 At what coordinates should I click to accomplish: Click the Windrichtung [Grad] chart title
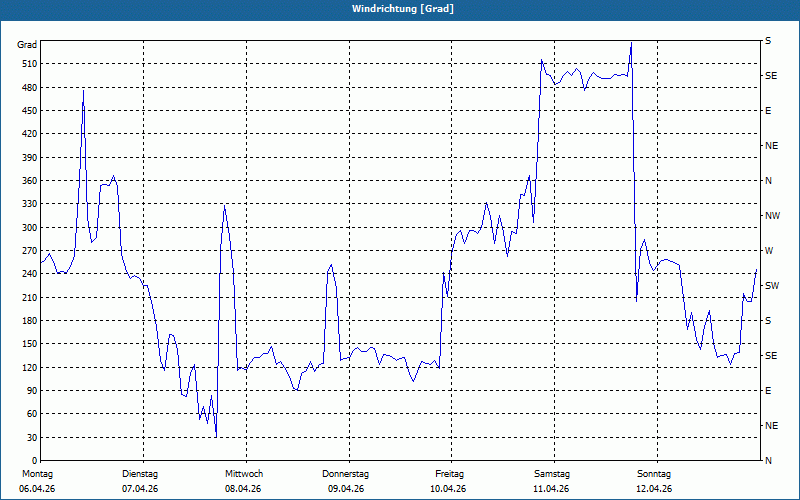402,9
